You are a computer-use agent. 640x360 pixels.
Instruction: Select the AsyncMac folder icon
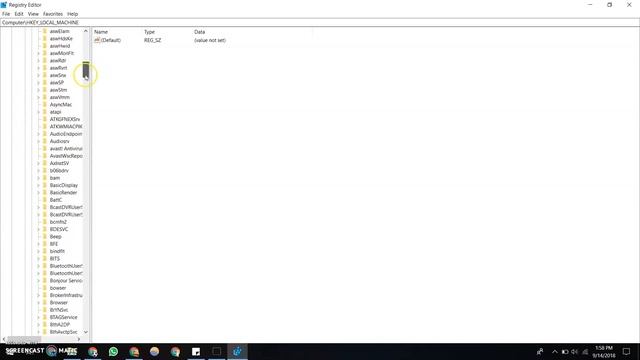[45, 104]
